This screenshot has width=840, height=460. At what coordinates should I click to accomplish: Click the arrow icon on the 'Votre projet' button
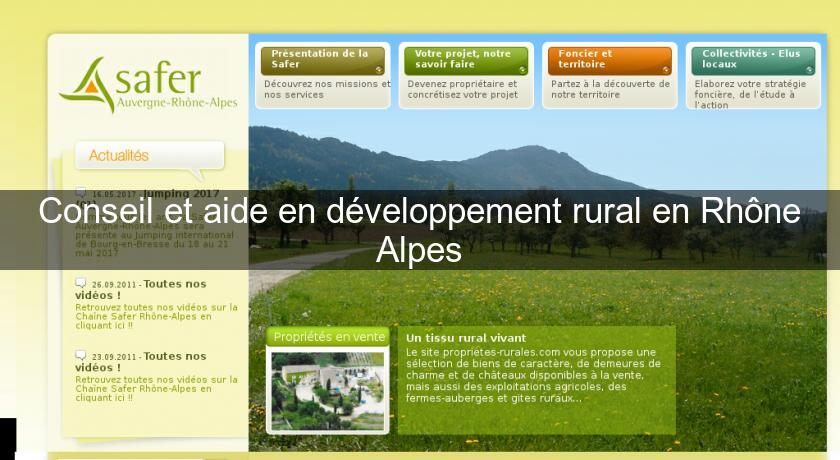click(522, 70)
